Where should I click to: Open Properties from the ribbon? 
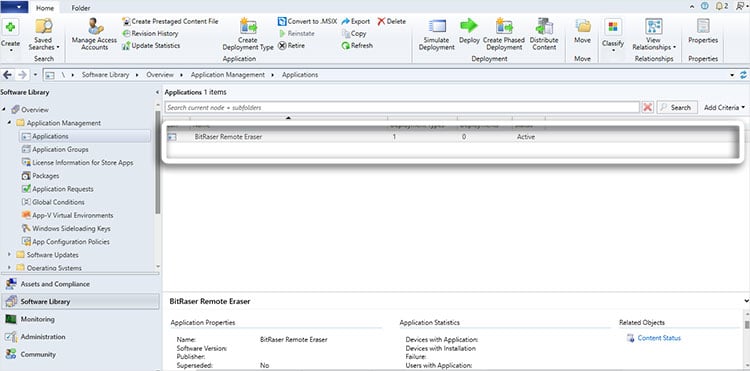(703, 32)
